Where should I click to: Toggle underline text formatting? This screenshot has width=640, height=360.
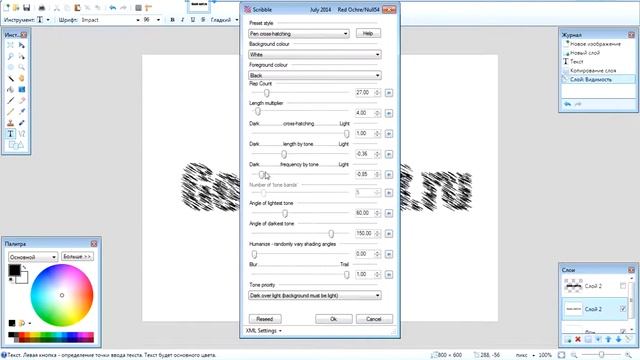click(x=193, y=20)
